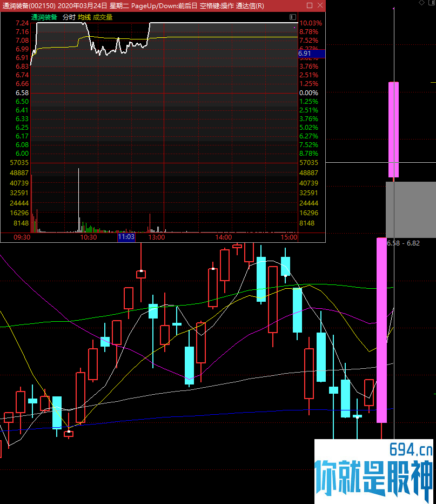This screenshot has height=504, width=436.
Task: Click the 6.41 price axis label
Action: pyautogui.click(x=22, y=110)
